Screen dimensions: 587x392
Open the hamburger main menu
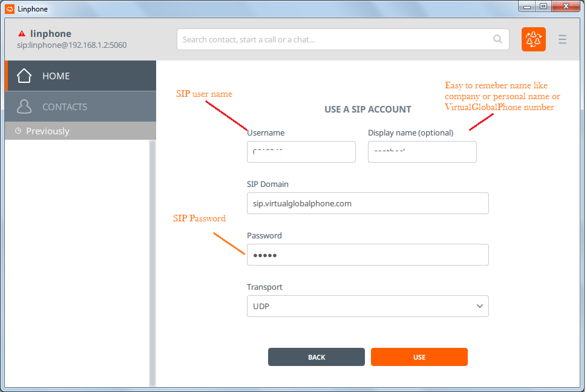562,39
